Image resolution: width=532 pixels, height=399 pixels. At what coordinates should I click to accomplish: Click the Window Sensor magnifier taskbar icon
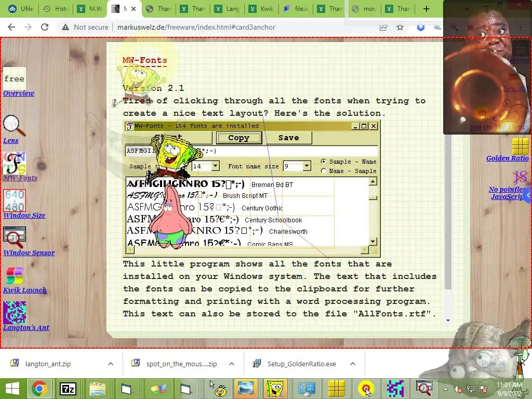coord(424,389)
